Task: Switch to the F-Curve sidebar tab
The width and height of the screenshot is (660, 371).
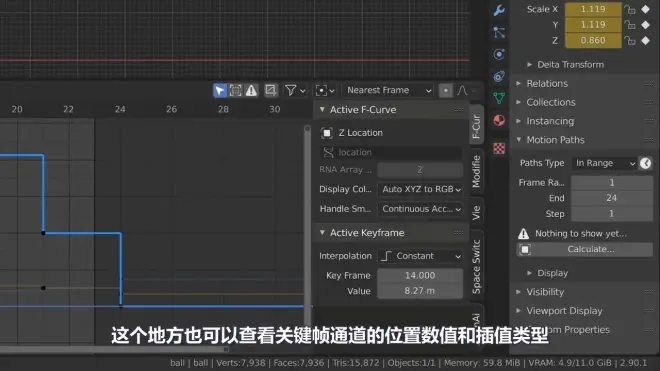Action: 476,125
